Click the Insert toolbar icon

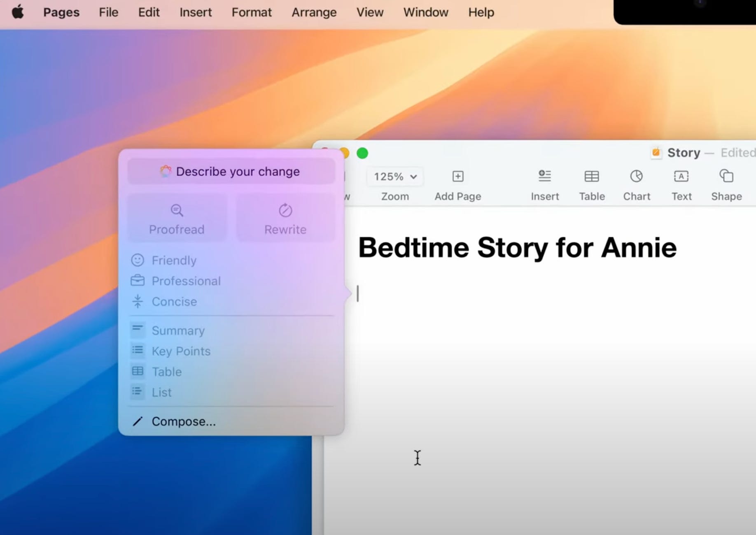[x=545, y=176]
